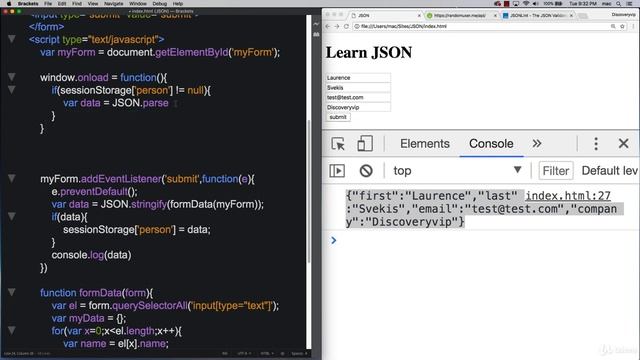Open the Brackets Edit menu
The height and width of the screenshot is (360, 640).
pos(62,3)
